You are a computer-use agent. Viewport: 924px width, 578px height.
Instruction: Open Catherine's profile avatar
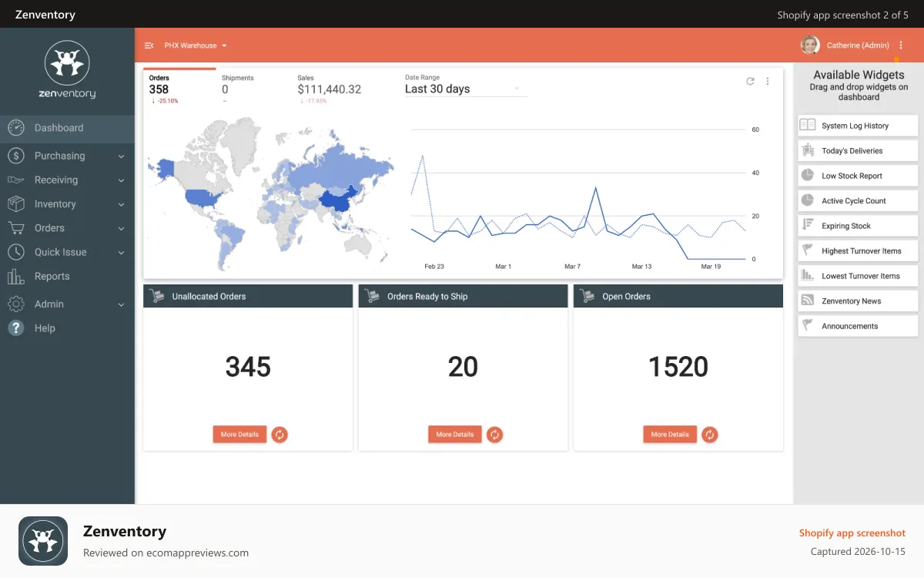[x=810, y=45]
